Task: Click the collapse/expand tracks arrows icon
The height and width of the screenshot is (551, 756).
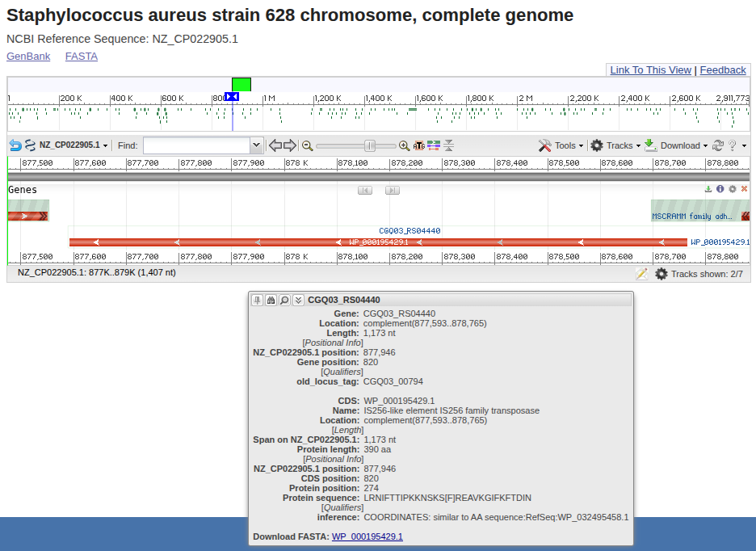Action: [x=449, y=145]
